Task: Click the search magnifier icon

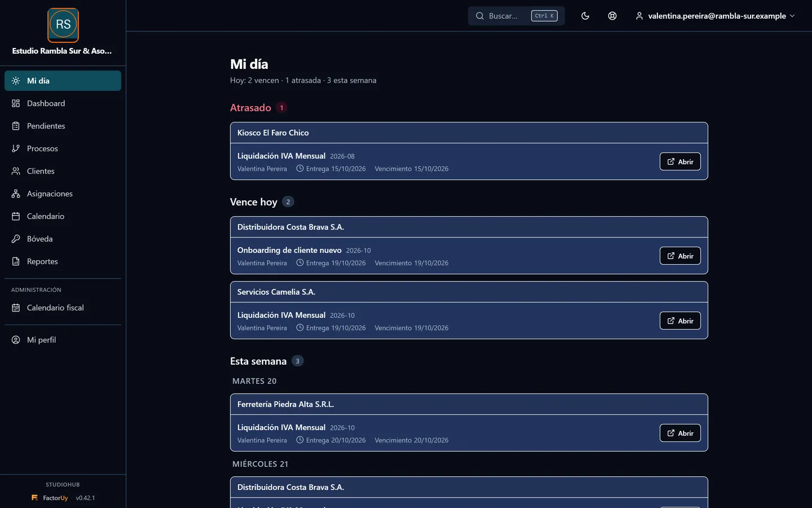Action: point(480,16)
